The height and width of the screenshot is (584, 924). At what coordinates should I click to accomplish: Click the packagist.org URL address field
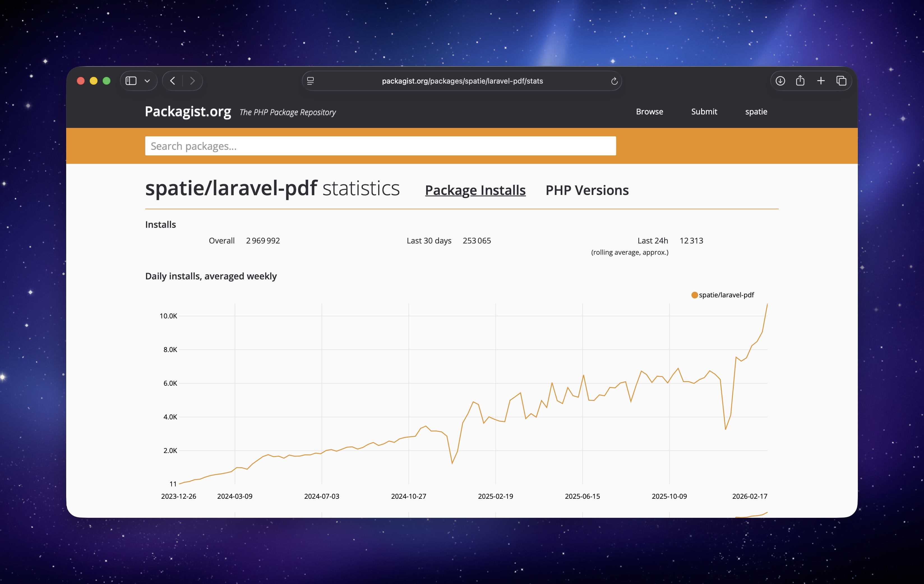click(x=462, y=81)
